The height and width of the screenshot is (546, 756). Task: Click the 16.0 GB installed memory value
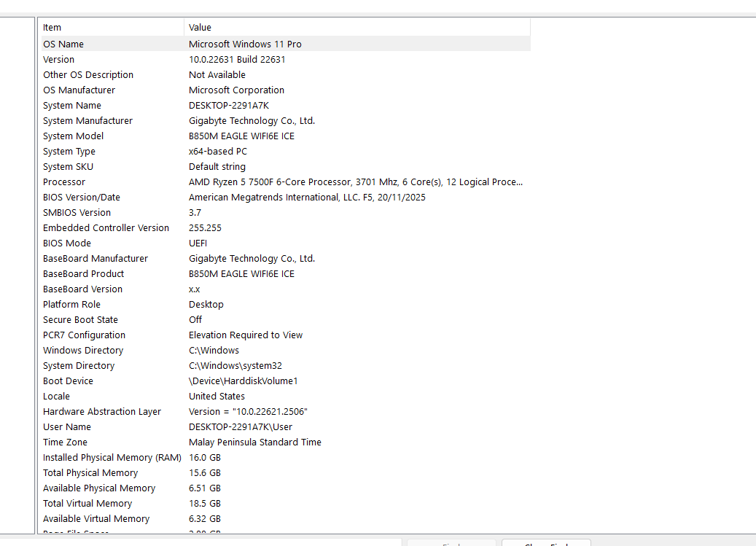[x=204, y=458]
